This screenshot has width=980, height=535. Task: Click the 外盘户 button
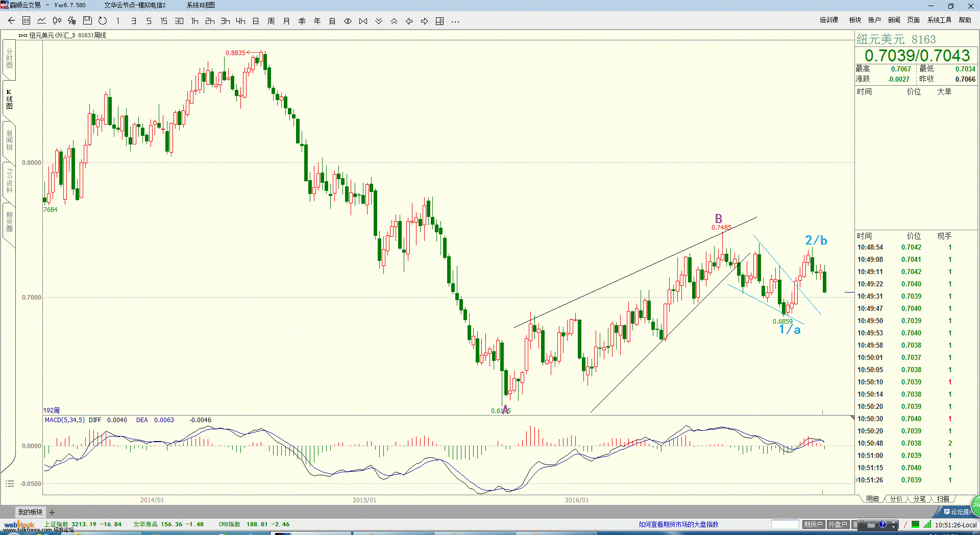[838, 524]
